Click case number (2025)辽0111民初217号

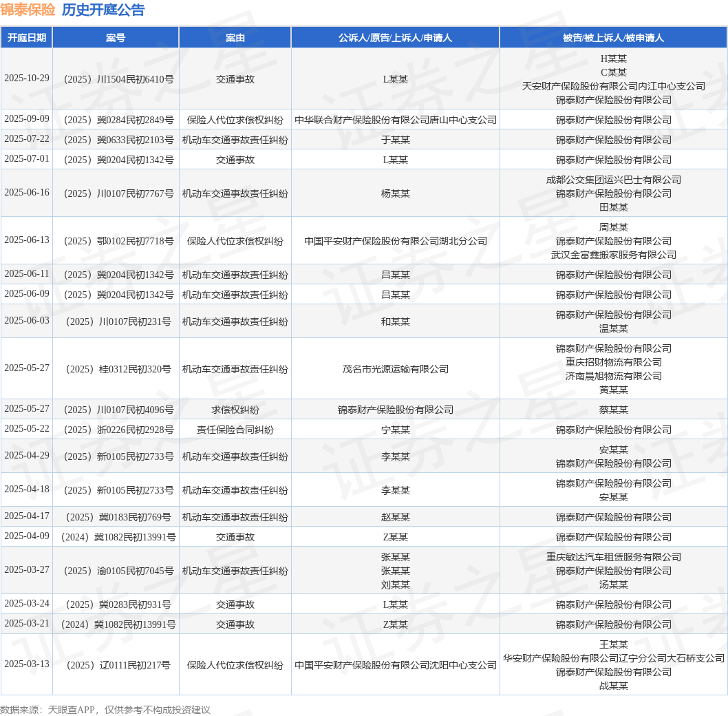(118, 665)
